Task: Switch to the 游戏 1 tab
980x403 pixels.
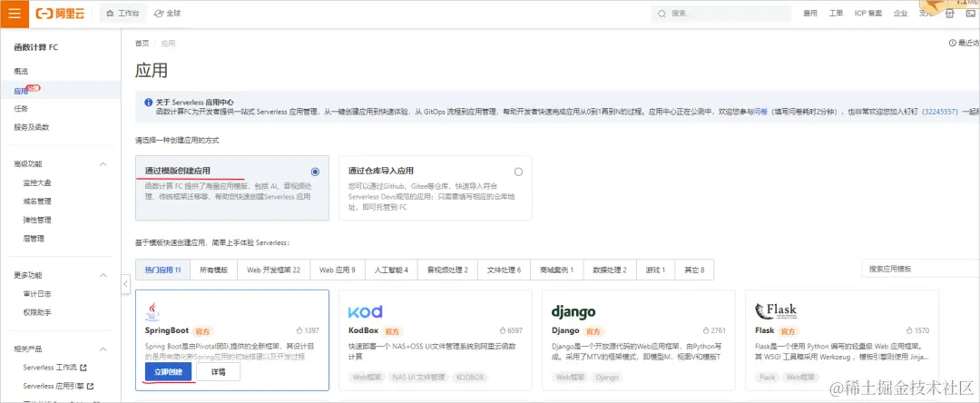Action: (x=656, y=270)
